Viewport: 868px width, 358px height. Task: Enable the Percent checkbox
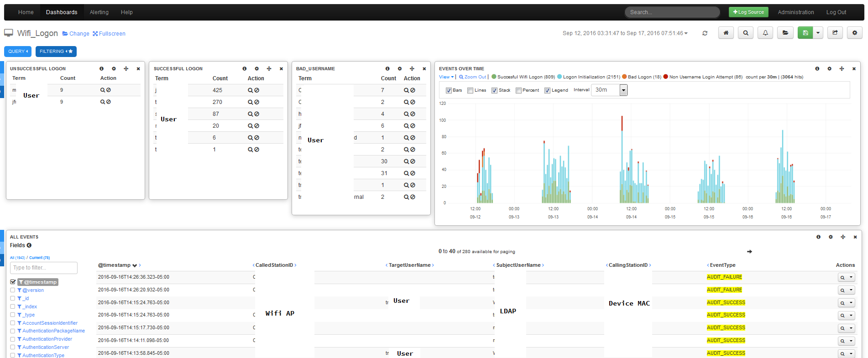(x=518, y=90)
